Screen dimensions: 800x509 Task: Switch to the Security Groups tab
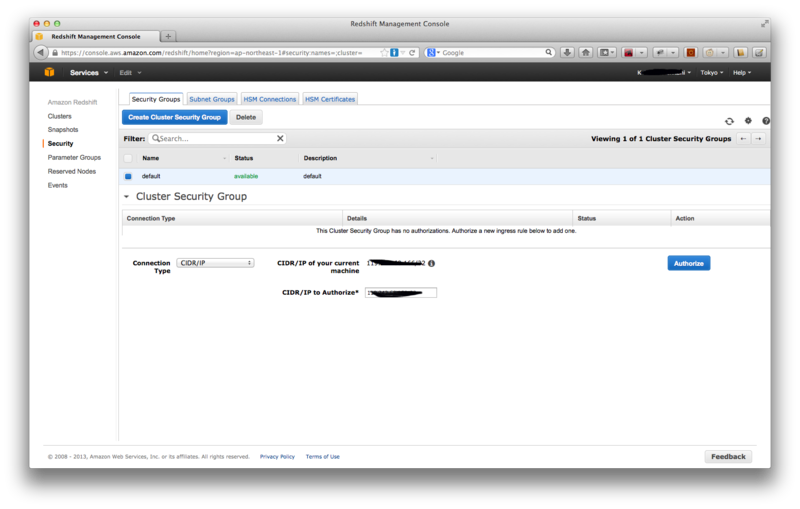coord(156,99)
